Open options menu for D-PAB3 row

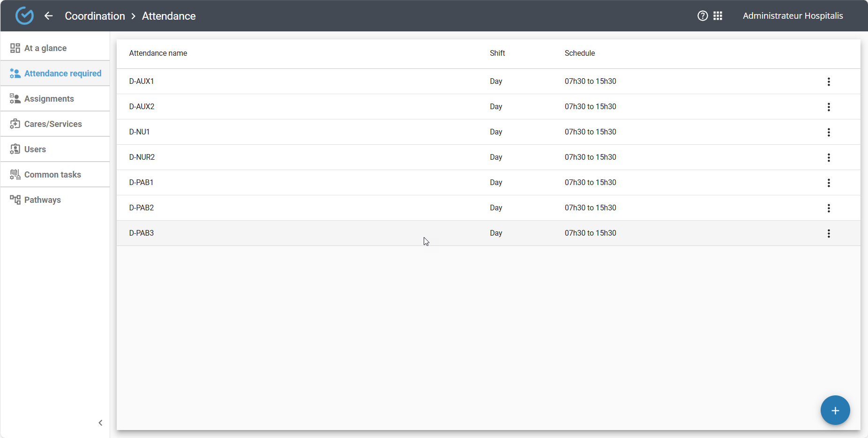point(828,233)
